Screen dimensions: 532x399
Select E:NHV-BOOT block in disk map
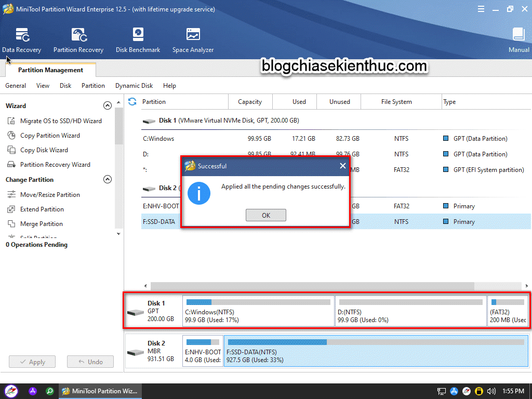(203, 351)
